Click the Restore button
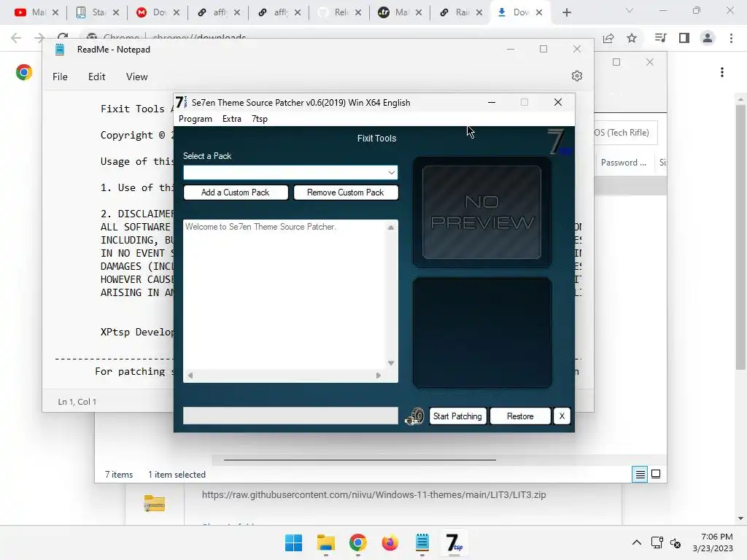Viewport: 747px width, 560px height. click(520, 416)
